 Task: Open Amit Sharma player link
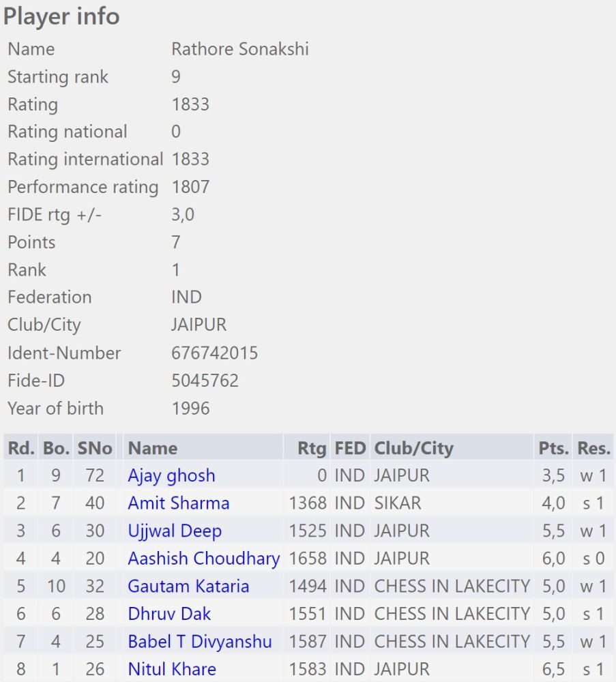(x=179, y=503)
